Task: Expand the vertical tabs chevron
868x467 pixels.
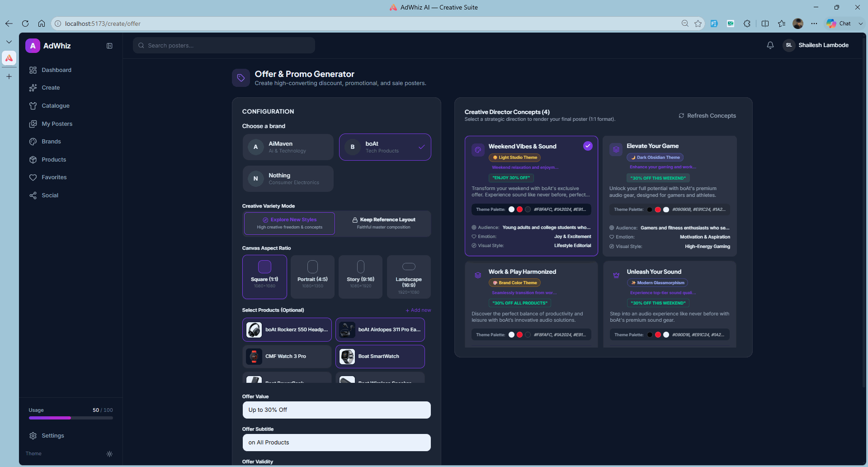Action: click(x=9, y=42)
